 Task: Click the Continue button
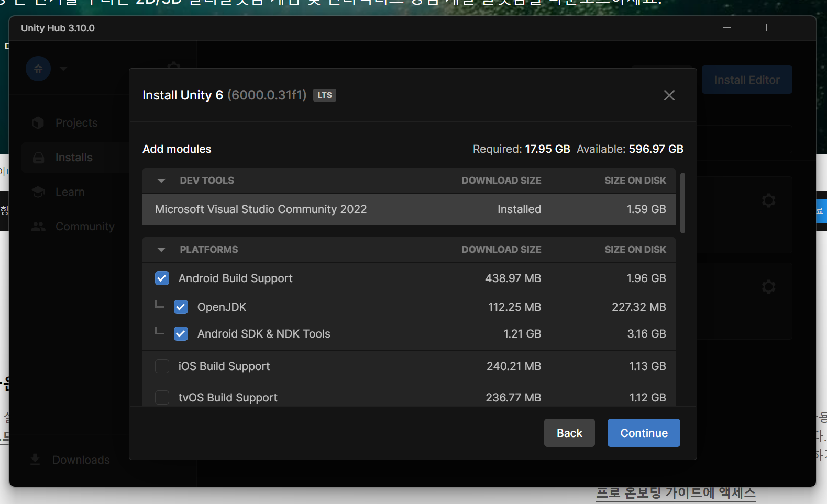(x=644, y=433)
